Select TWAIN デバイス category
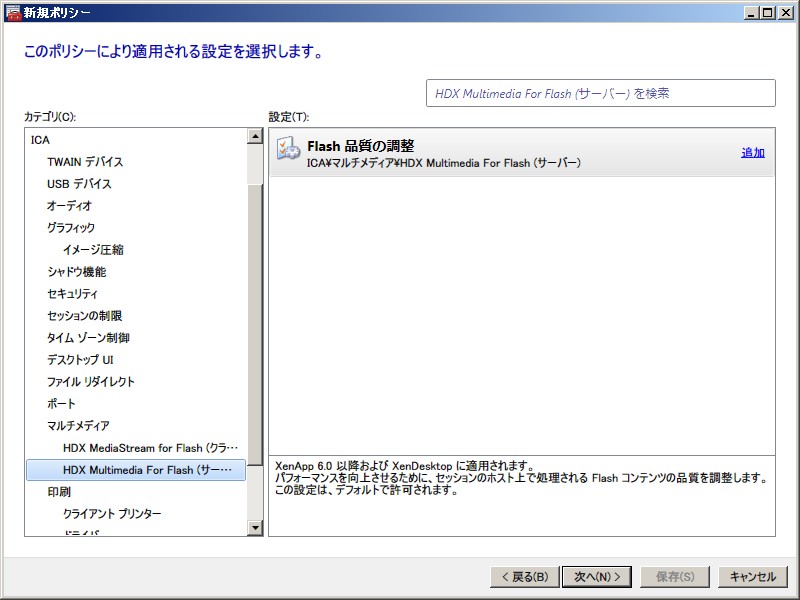 (x=85, y=162)
